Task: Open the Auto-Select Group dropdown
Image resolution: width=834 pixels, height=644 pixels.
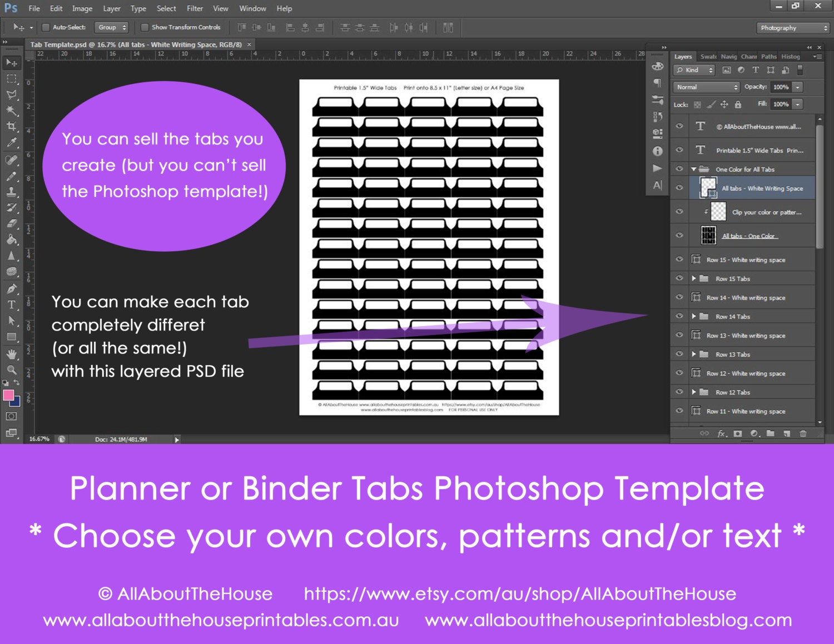Action: tap(112, 27)
